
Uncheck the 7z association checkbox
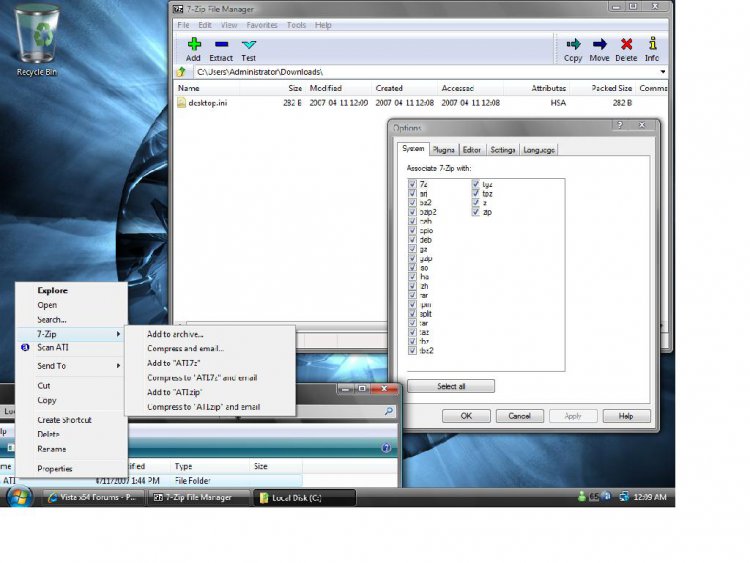point(412,184)
